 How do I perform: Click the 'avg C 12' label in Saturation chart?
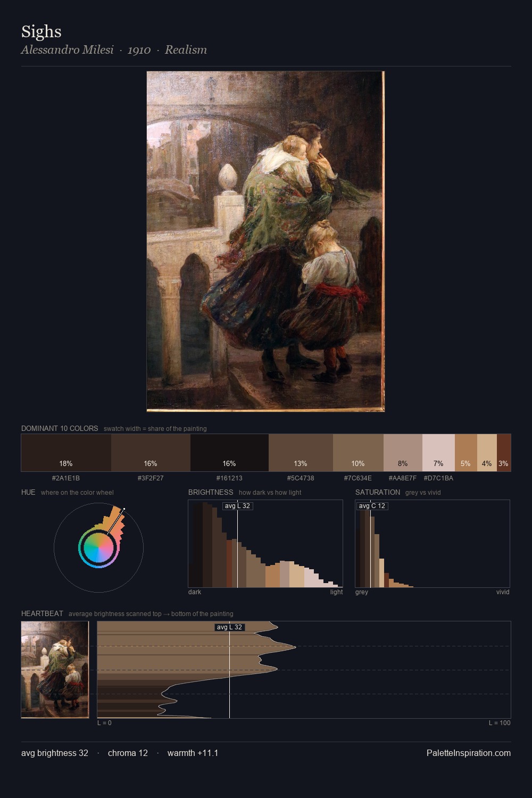click(x=372, y=506)
